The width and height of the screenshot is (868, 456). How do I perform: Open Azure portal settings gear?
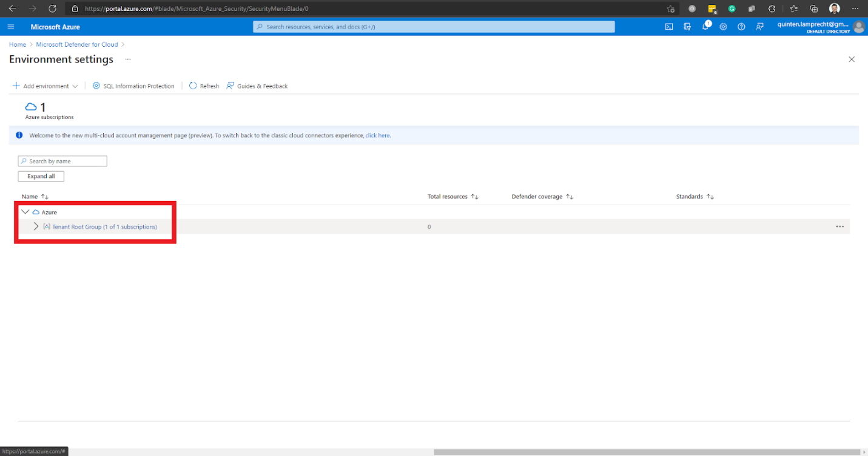pos(724,27)
